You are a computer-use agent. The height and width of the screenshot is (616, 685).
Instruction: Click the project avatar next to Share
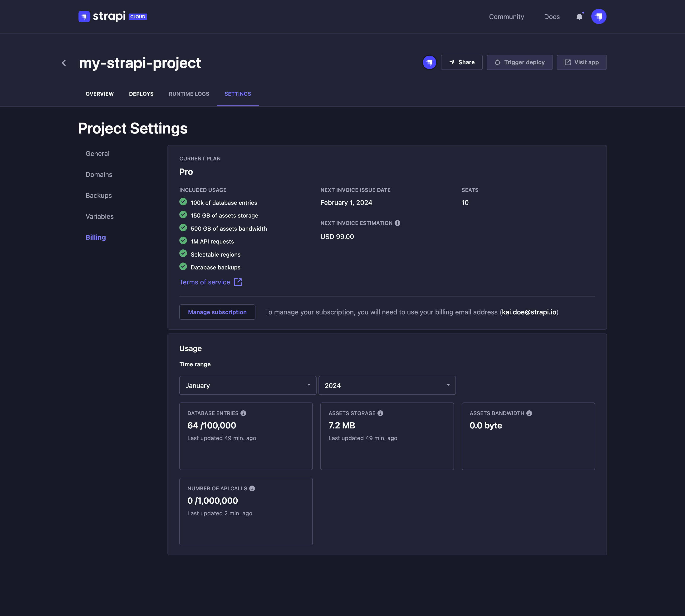(x=429, y=62)
